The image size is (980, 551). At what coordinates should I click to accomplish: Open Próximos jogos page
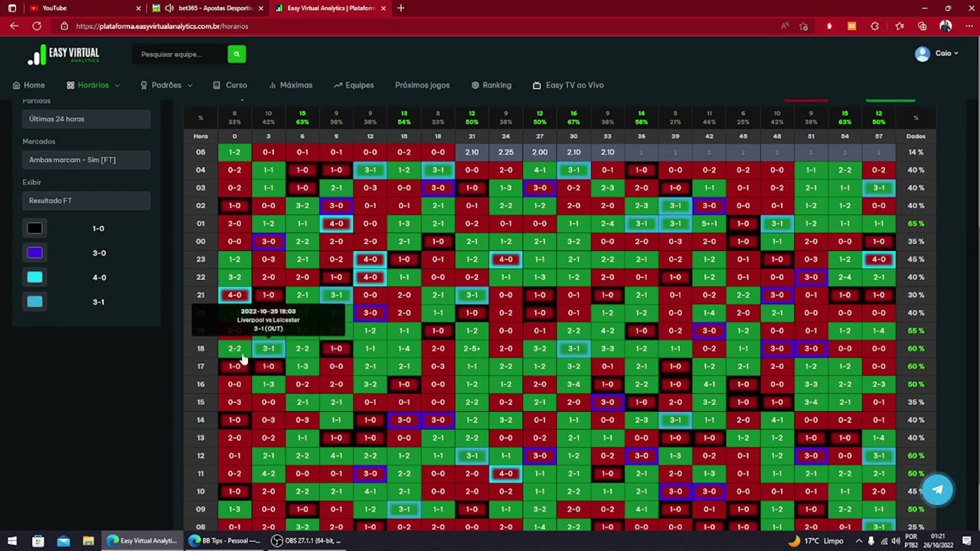click(x=422, y=85)
